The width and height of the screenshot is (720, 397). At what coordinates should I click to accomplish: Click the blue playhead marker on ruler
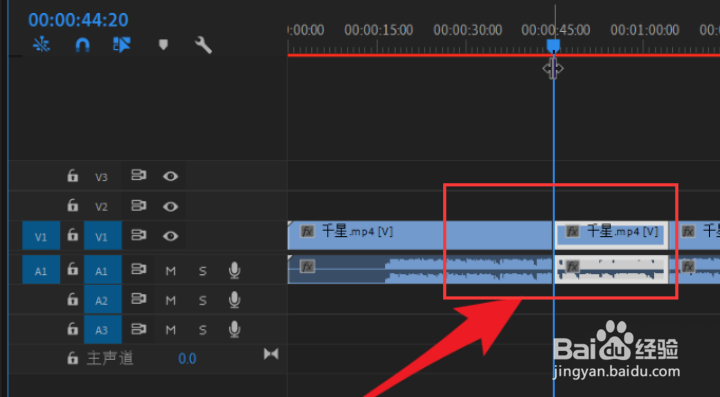(x=553, y=45)
